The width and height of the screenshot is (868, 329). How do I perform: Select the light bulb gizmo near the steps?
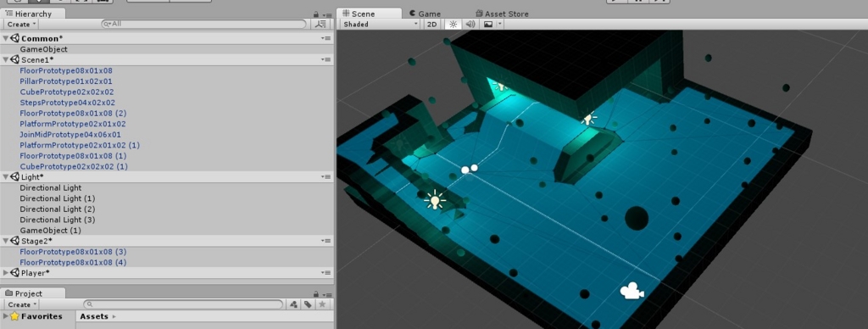pyautogui.click(x=435, y=199)
